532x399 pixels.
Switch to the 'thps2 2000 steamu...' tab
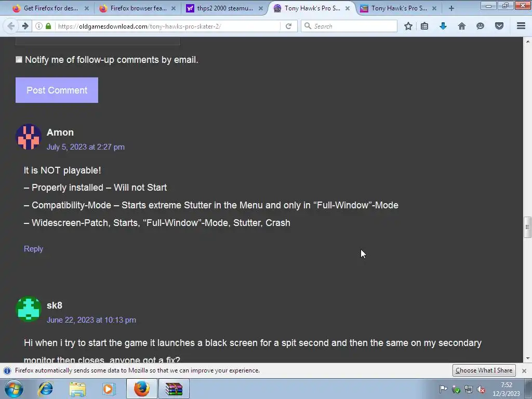click(224, 8)
